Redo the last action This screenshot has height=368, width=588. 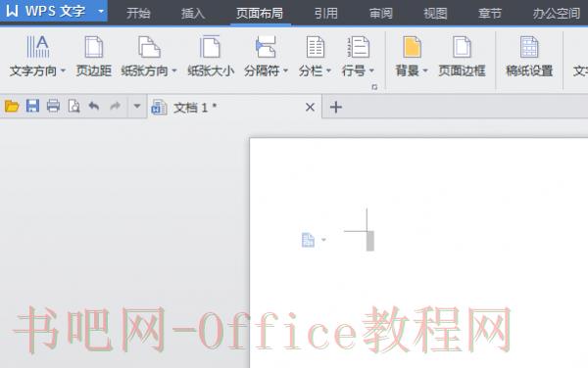(x=115, y=107)
